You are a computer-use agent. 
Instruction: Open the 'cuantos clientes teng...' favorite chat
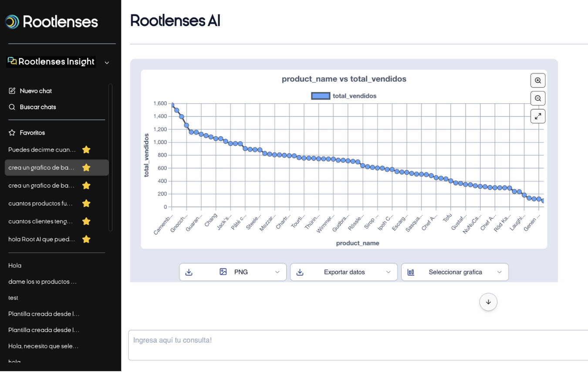click(x=41, y=221)
